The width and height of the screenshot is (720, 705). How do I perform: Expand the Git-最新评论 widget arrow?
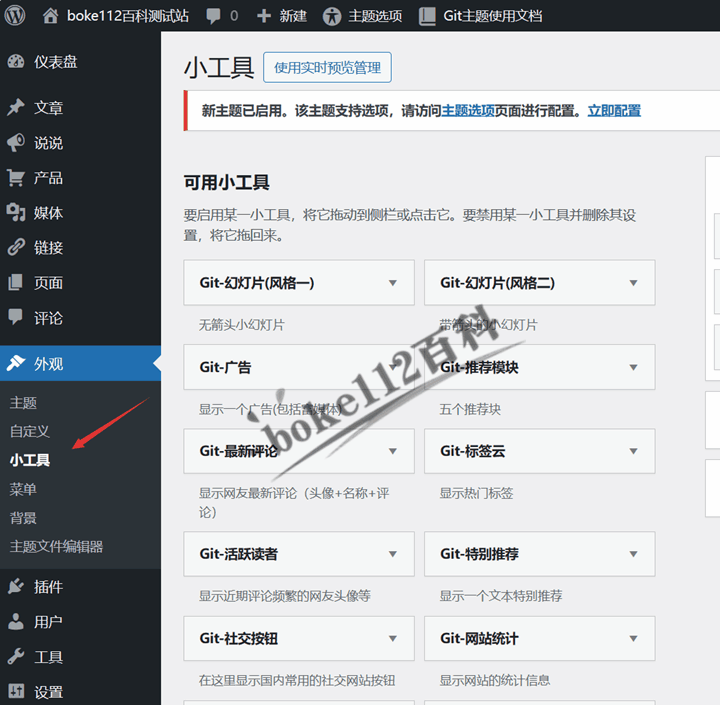point(393,451)
